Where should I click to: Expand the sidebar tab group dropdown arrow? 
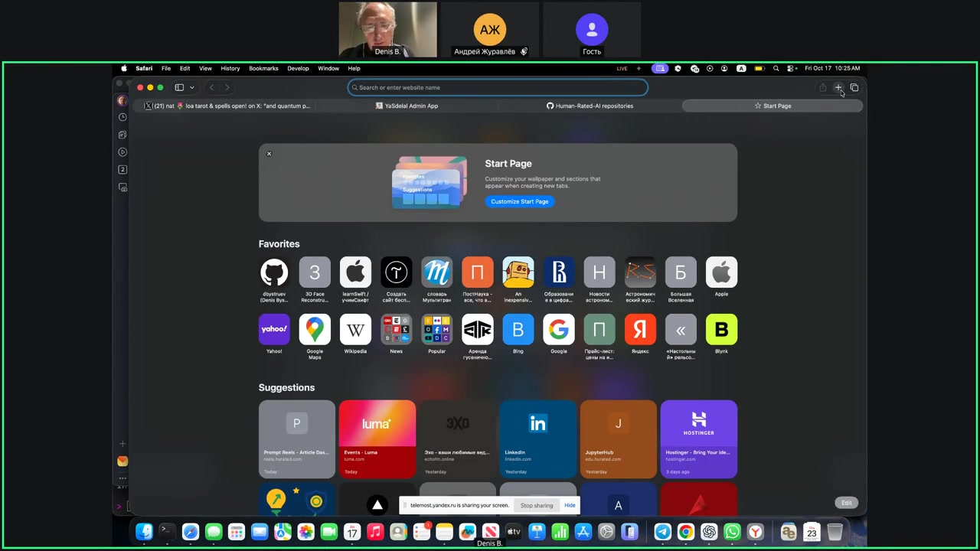(x=191, y=87)
